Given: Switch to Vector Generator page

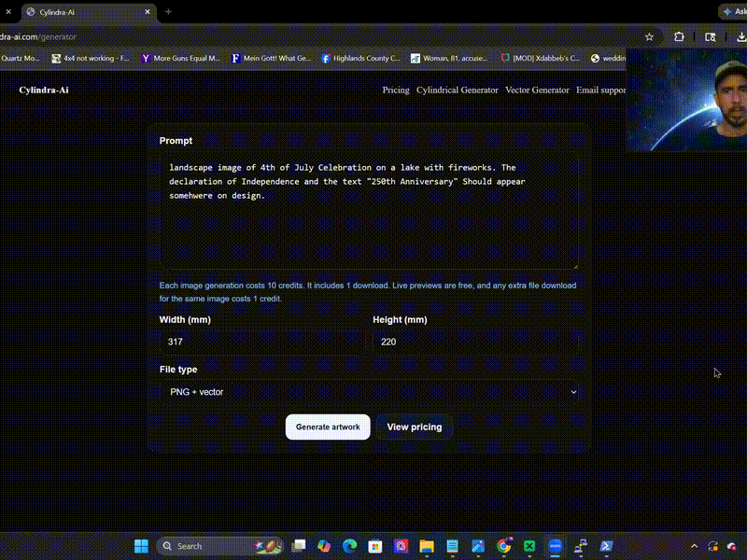Looking at the screenshot, I should pyautogui.click(x=537, y=90).
